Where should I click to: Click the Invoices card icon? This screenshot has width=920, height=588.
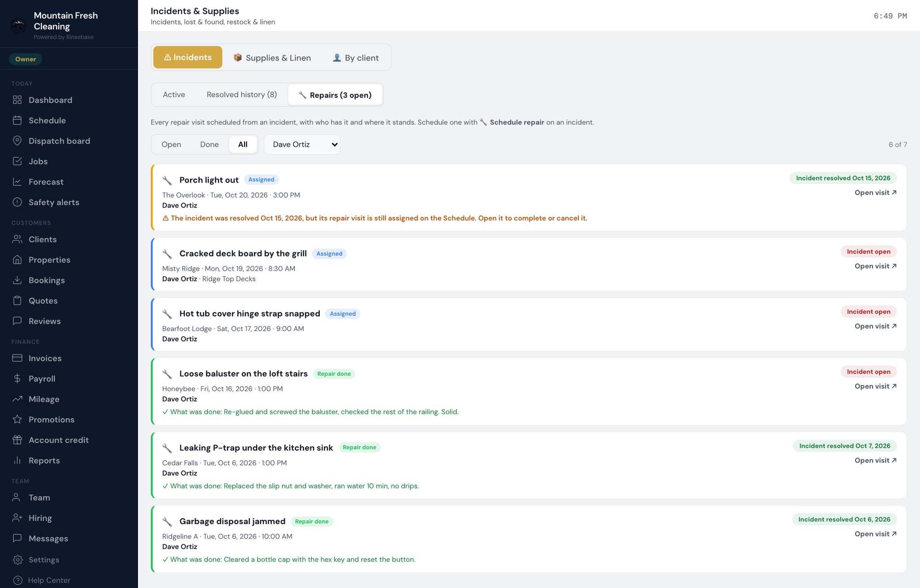(17, 358)
